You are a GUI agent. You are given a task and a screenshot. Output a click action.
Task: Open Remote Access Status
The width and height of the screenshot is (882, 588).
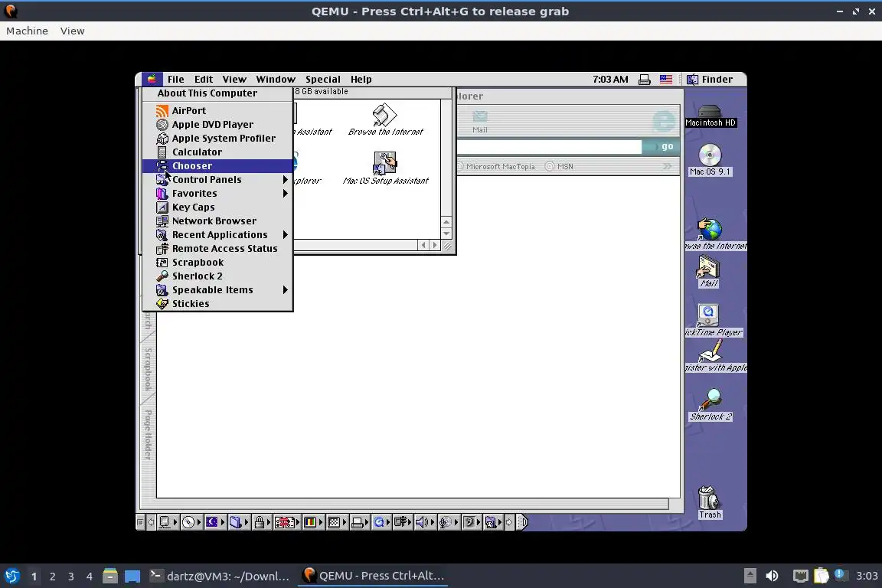pos(217,249)
